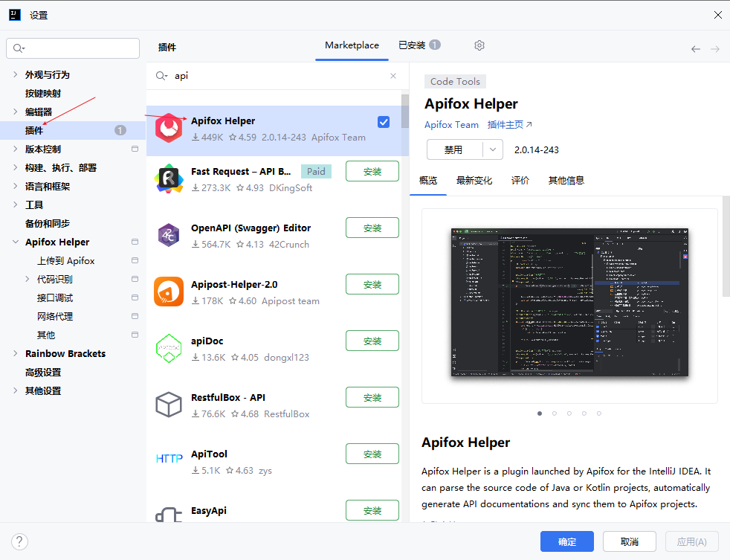Expand the 工具 tree node

click(x=16, y=205)
